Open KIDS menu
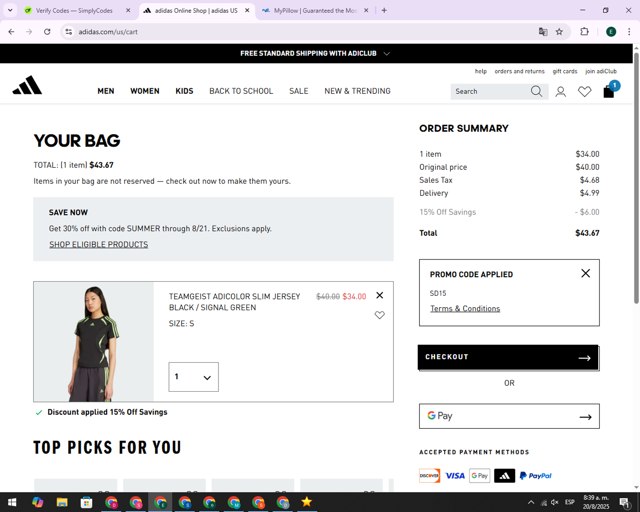640x512 pixels. (x=184, y=91)
